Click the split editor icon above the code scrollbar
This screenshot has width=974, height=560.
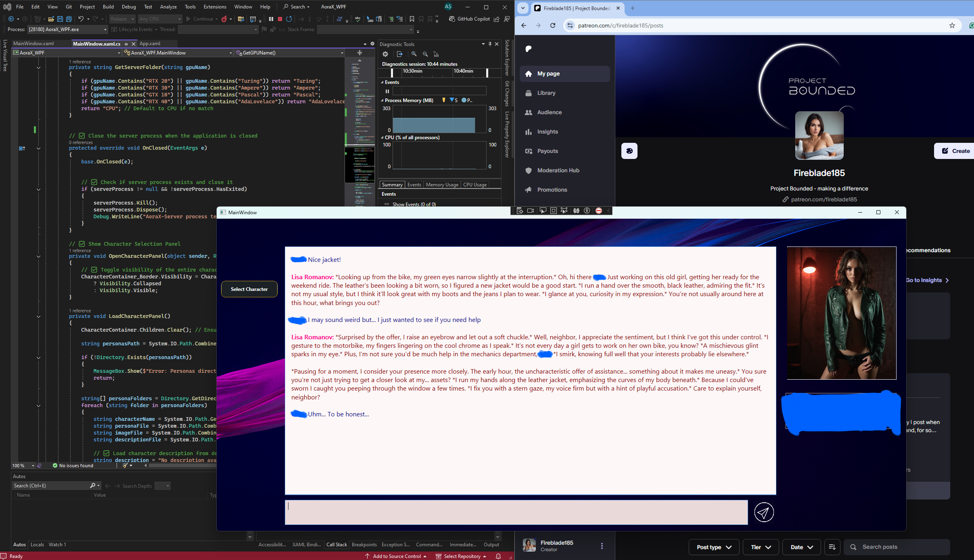click(x=360, y=53)
